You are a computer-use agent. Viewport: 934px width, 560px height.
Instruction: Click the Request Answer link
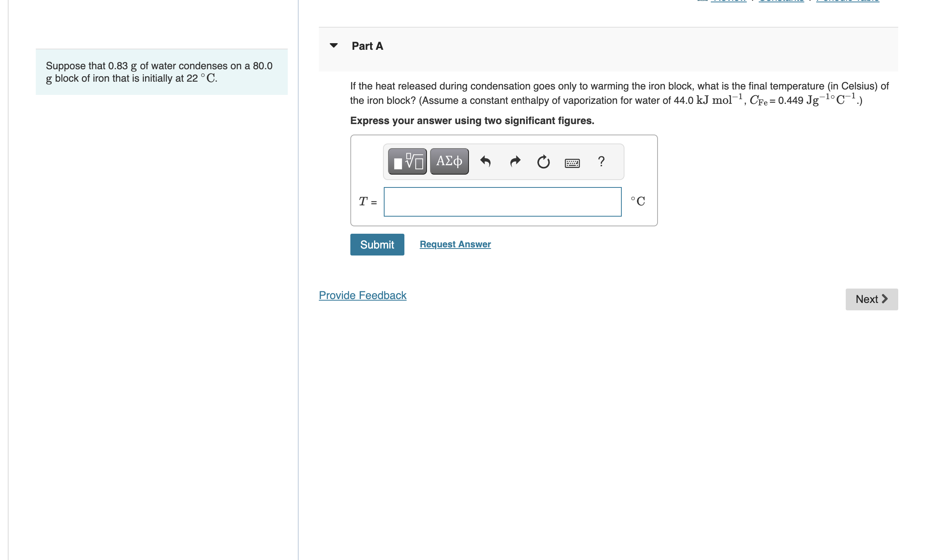[x=454, y=244]
